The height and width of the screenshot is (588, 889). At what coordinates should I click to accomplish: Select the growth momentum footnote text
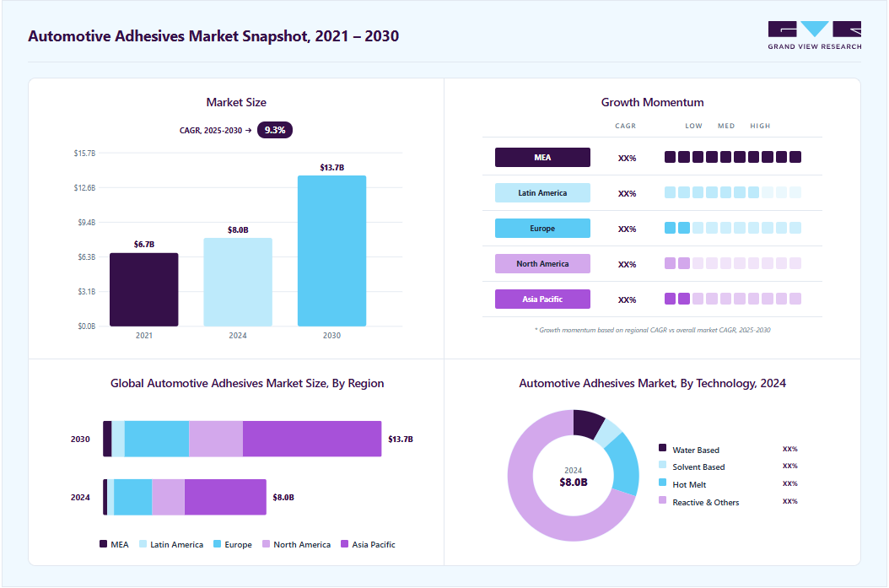click(652, 330)
